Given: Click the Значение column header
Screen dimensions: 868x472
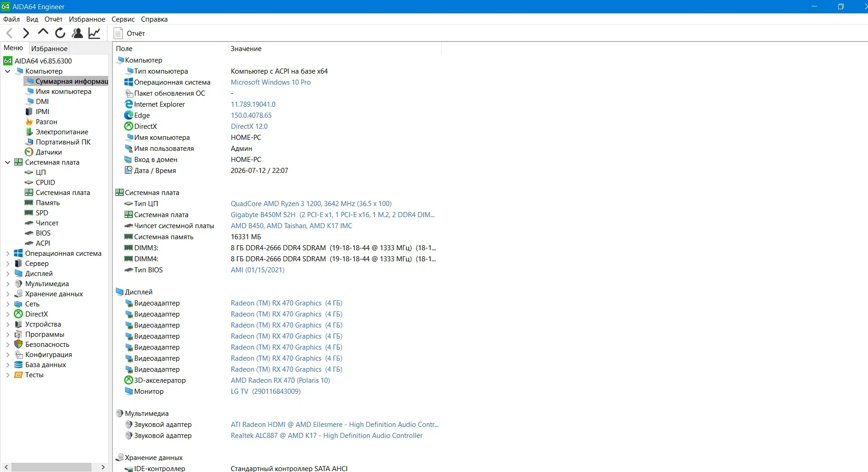Looking at the screenshot, I should [334, 49].
